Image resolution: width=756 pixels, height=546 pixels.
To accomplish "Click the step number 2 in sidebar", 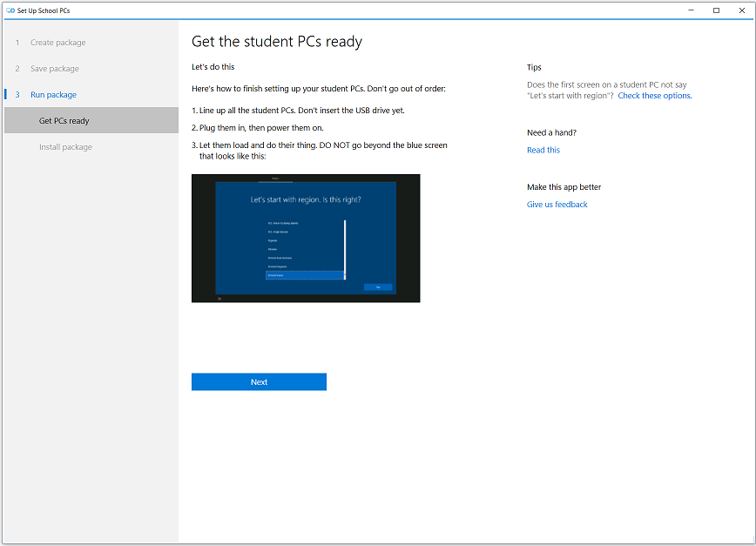I will click(17, 69).
